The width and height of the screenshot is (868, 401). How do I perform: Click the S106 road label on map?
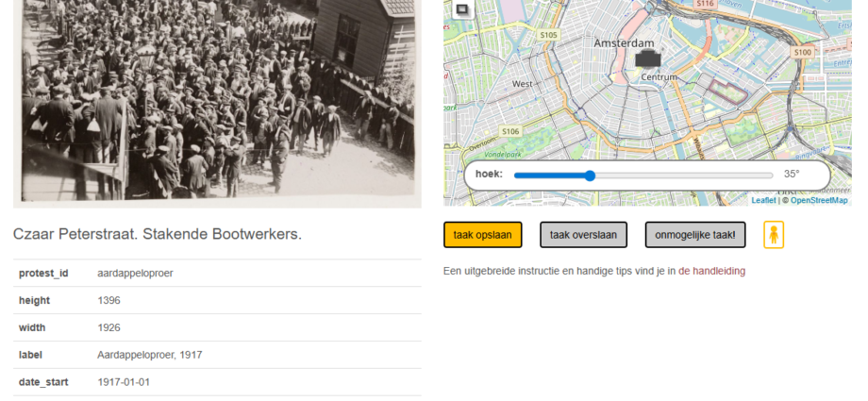[509, 131]
